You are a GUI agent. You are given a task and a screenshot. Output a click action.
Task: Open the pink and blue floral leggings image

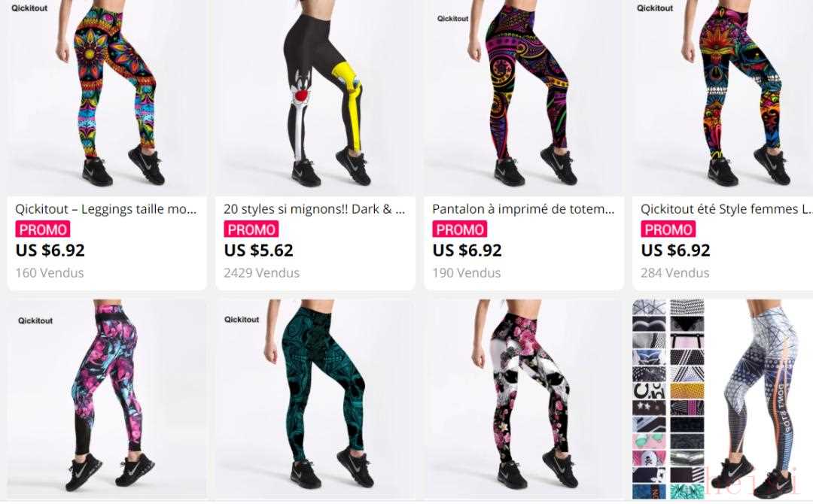107,399
